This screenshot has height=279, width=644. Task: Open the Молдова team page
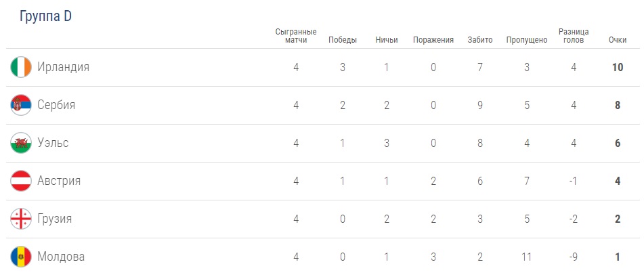(61, 257)
